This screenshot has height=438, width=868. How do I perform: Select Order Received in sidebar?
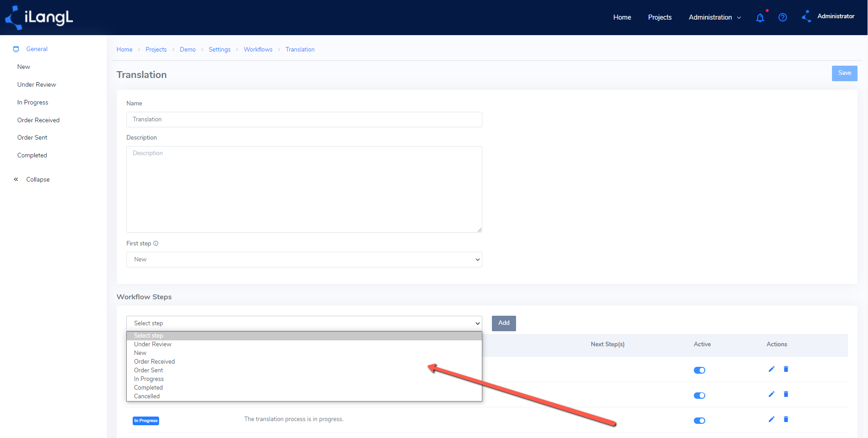click(38, 120)
